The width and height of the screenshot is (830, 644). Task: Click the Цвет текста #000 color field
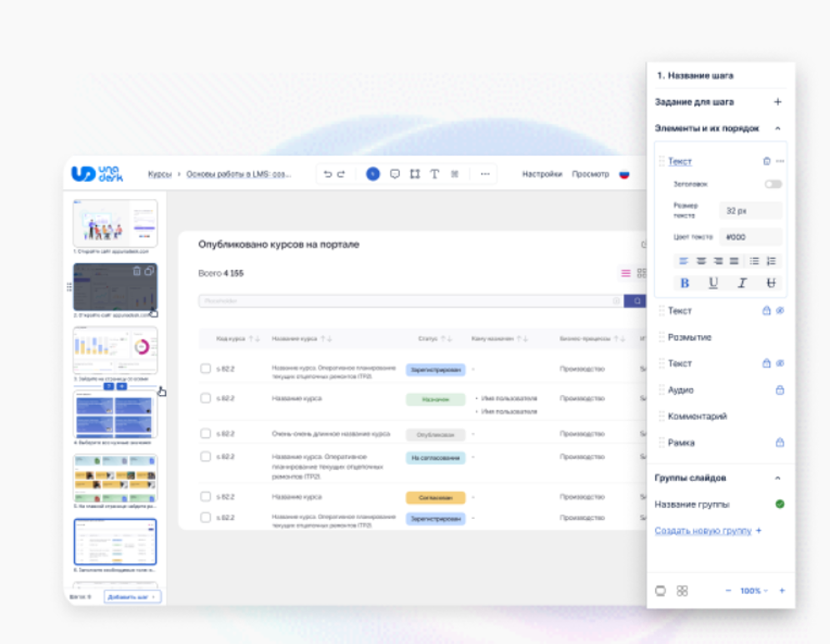749,237
